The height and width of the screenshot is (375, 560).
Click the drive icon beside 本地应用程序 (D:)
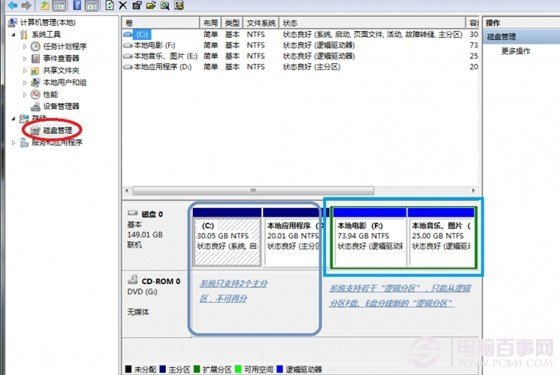[128, 67]
